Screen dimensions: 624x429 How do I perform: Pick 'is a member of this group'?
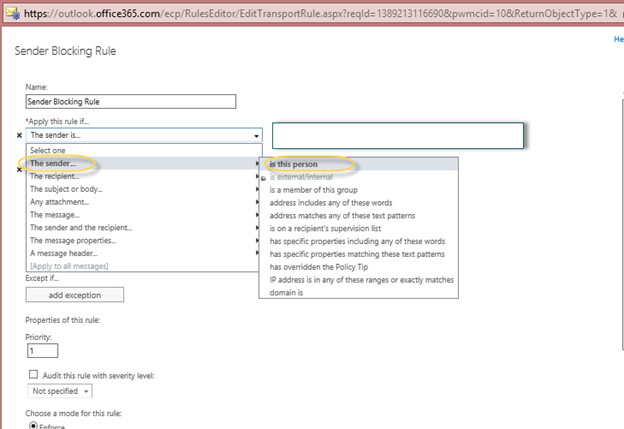tap(358, 190)
